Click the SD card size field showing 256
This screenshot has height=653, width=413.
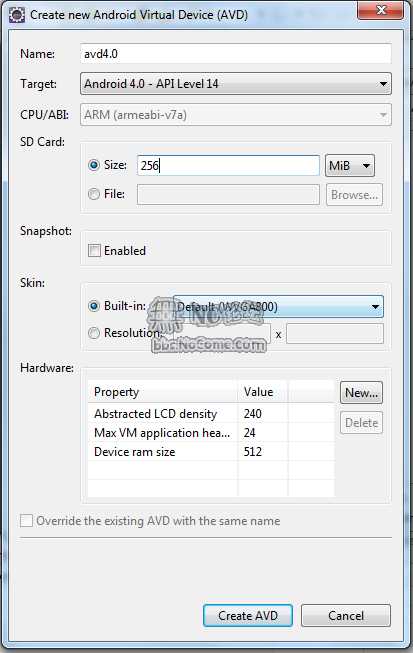228,165
